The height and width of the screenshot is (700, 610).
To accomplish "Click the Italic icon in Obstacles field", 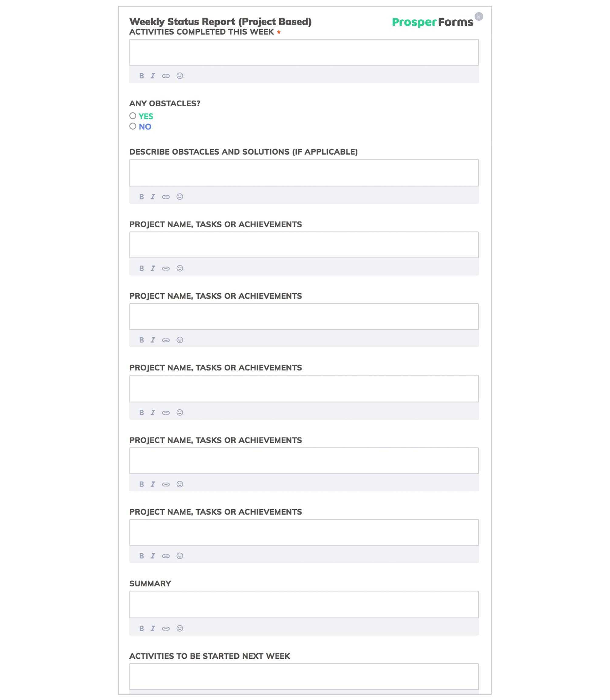I will point(153,196).
